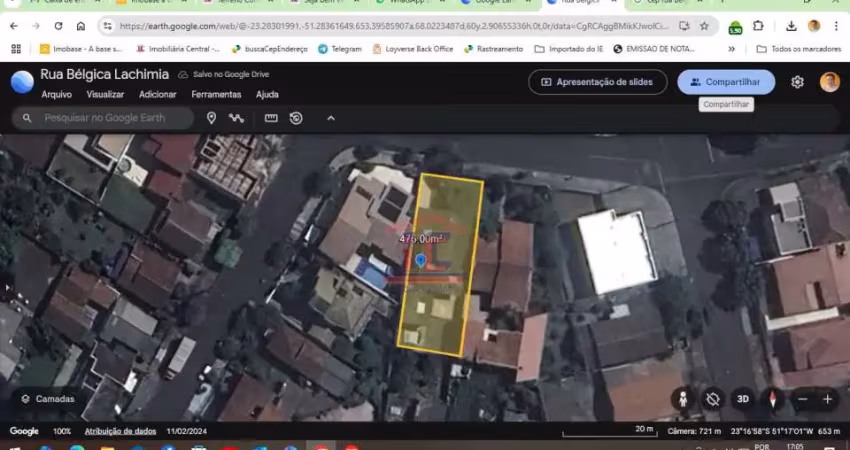Open historical imagery clock icon

(x=296, y=118)
